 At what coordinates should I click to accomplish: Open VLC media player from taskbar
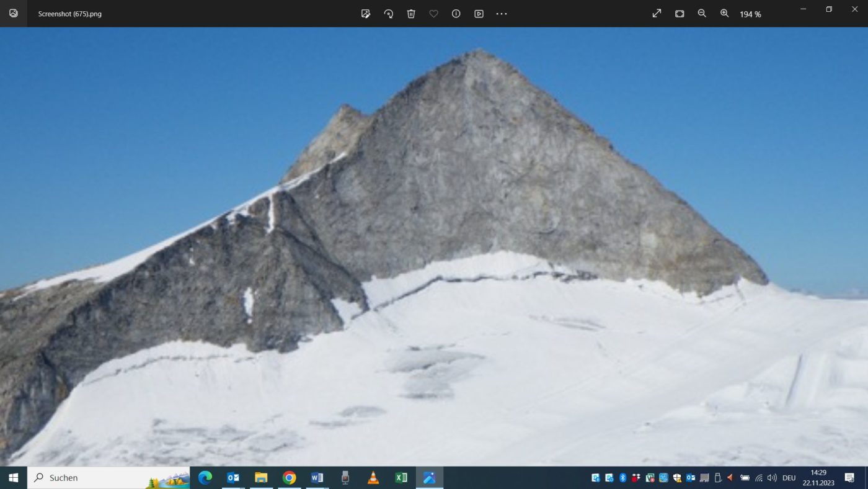373,478
